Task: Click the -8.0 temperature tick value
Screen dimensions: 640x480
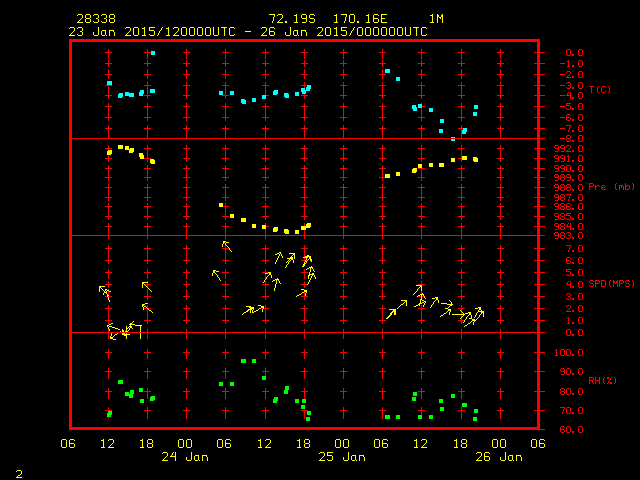Action: 571,139
